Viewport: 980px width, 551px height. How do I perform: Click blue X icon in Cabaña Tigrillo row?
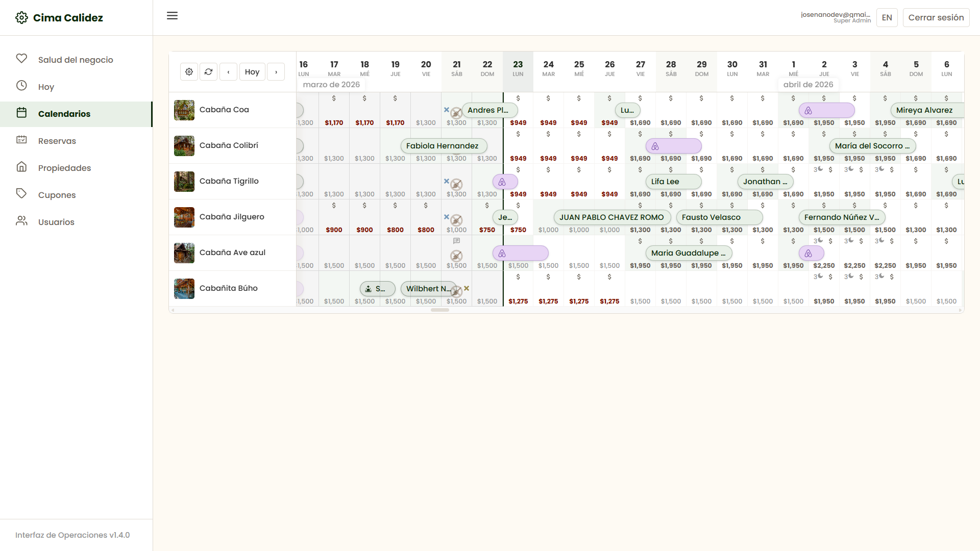pos(447,181)
